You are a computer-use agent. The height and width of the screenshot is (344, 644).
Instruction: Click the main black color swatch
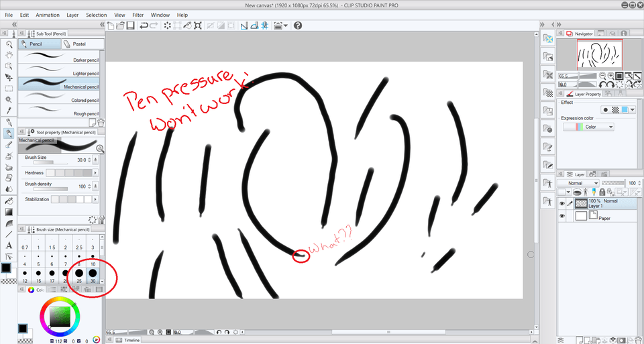pyautogui.click(x=6, y=268)
